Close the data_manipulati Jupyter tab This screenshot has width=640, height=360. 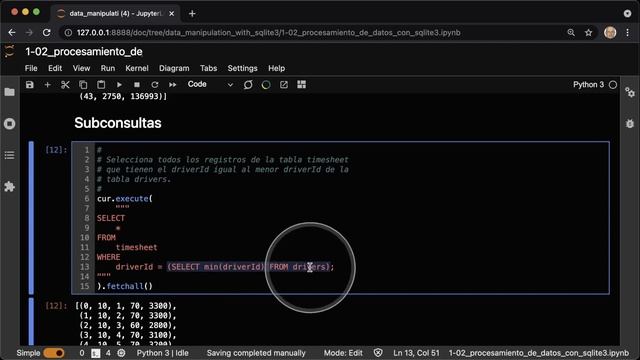(x=171, y=13)
